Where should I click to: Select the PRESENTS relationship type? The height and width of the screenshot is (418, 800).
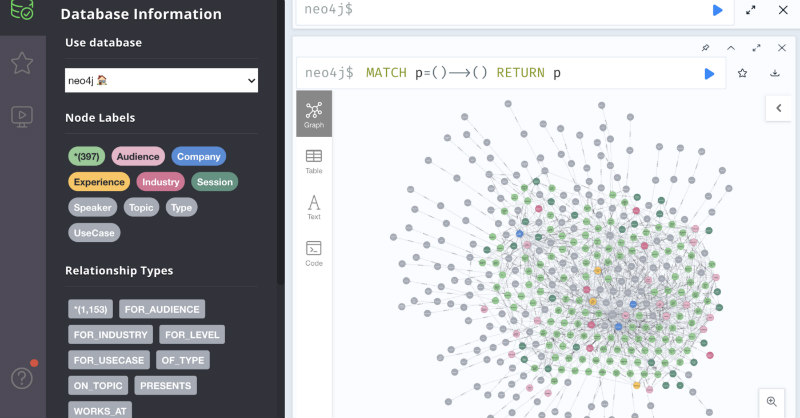(x=166, y=386)
